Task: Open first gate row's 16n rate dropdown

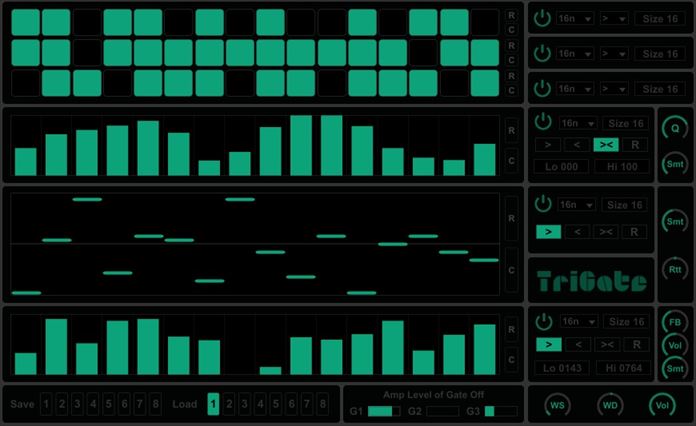Action: point(575,19)
